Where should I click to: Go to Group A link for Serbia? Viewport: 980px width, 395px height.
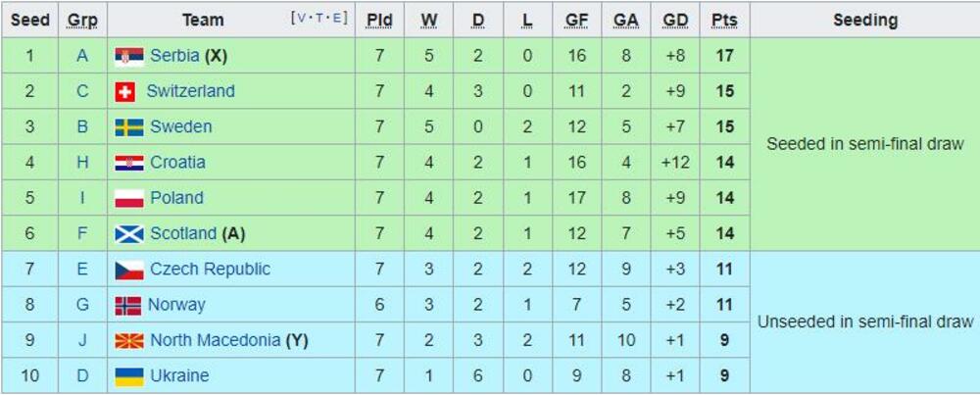[82, 56]
